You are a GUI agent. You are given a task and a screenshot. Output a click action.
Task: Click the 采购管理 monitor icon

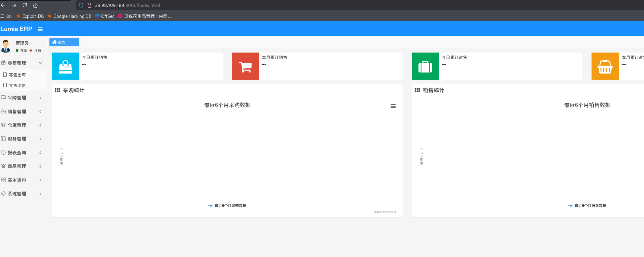pyautogui.click(x=3, y=98)
